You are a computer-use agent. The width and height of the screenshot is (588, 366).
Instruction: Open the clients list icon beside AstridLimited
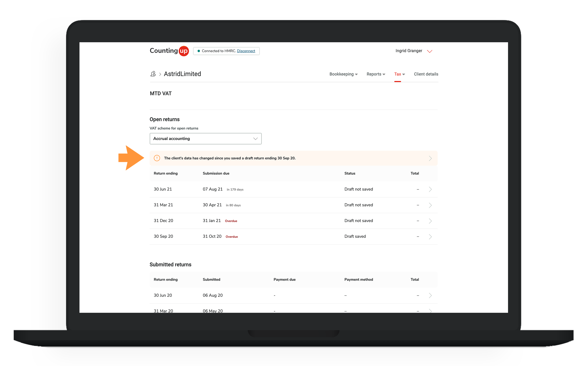tap(153, 74)
